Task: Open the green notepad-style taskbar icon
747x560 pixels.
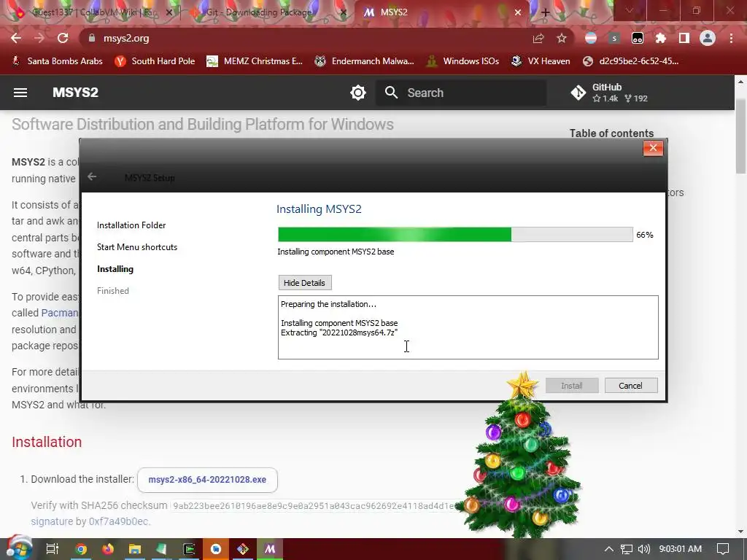Action: [x=162, y=549]
